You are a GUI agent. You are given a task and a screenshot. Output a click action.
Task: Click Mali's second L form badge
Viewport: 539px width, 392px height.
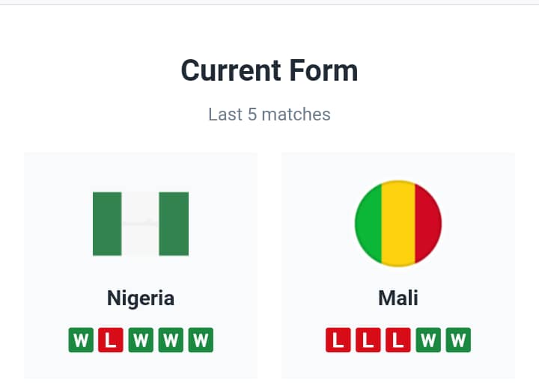point(368,340)
